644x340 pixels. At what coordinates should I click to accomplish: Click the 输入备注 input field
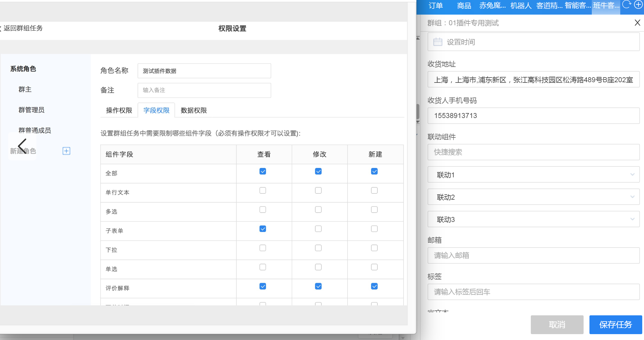[x=204, y=90]
